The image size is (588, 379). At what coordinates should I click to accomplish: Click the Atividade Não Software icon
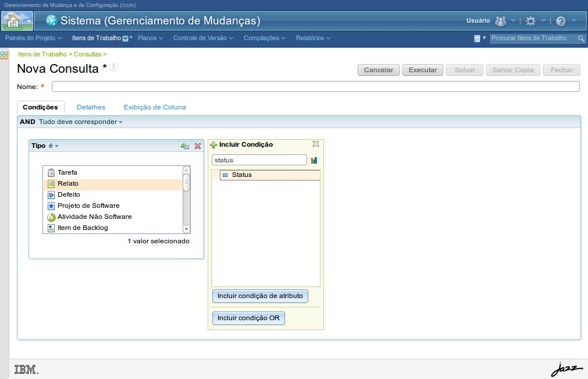51,217
